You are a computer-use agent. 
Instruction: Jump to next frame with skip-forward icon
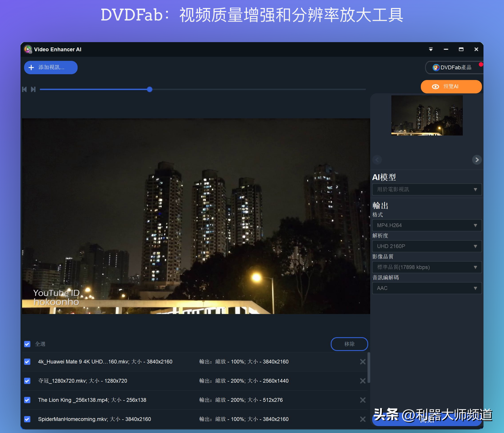click(x=33, y=89)
